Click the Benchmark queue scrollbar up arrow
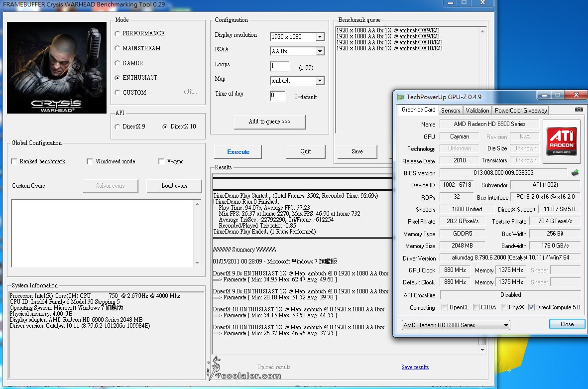The image size is (588, 389). (482, 31)
